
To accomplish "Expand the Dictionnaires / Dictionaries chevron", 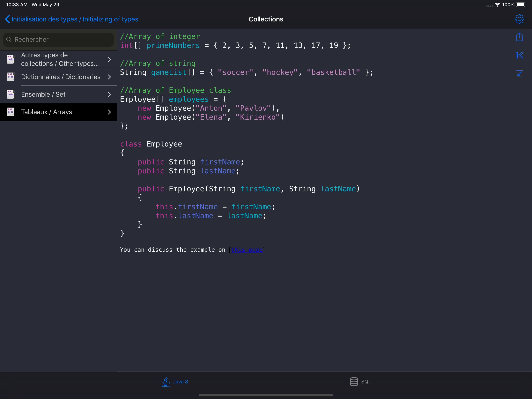I will click(109, 77).
